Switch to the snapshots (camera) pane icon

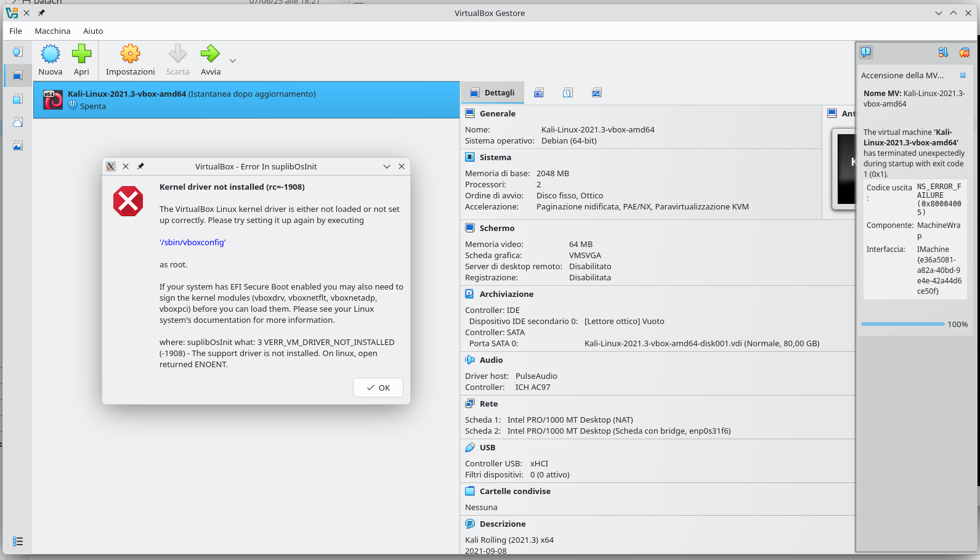click(x=539, y=93)
